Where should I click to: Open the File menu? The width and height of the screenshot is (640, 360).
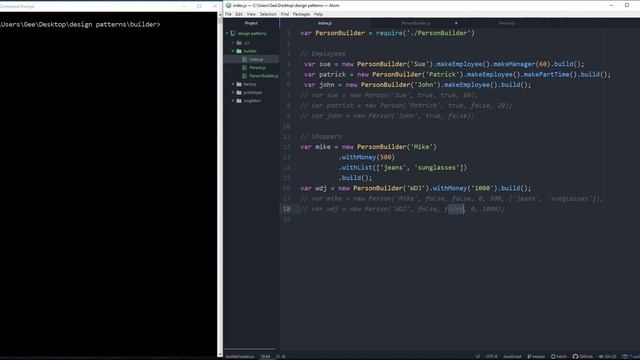pyautogui.click(x=228, y=14)
